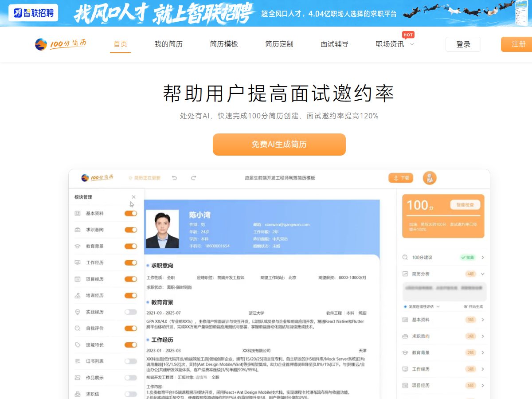Open the 职场资讯 dropdown arrow

pos(412,44)
